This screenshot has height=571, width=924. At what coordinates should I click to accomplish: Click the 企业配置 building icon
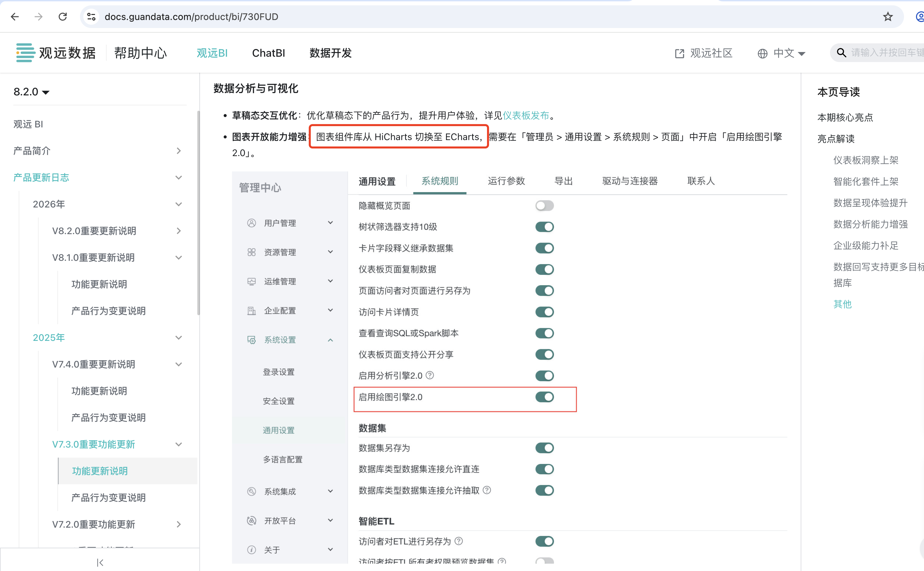251,311
